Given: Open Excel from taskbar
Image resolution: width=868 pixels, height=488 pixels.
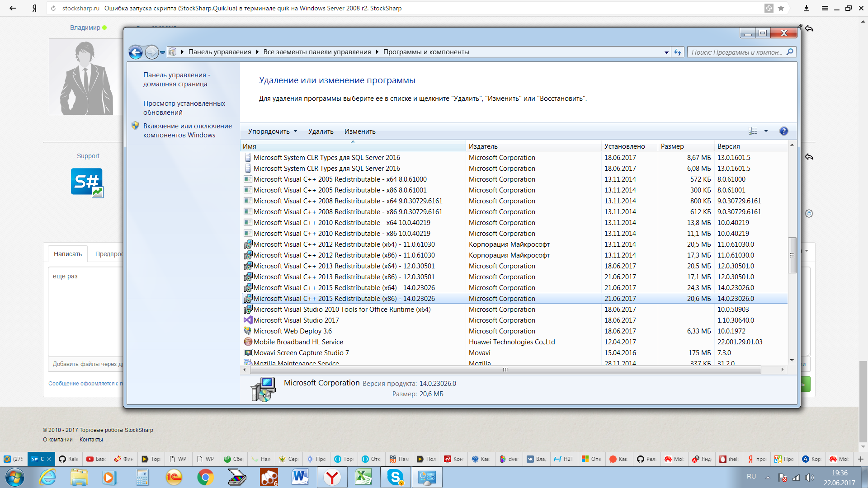Looking at the screenshot, I should (363, 478).
